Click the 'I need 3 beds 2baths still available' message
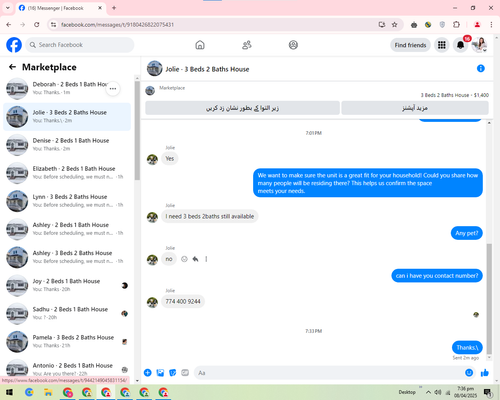This screenshot has width=500, height=400. (x=210, y=216)
